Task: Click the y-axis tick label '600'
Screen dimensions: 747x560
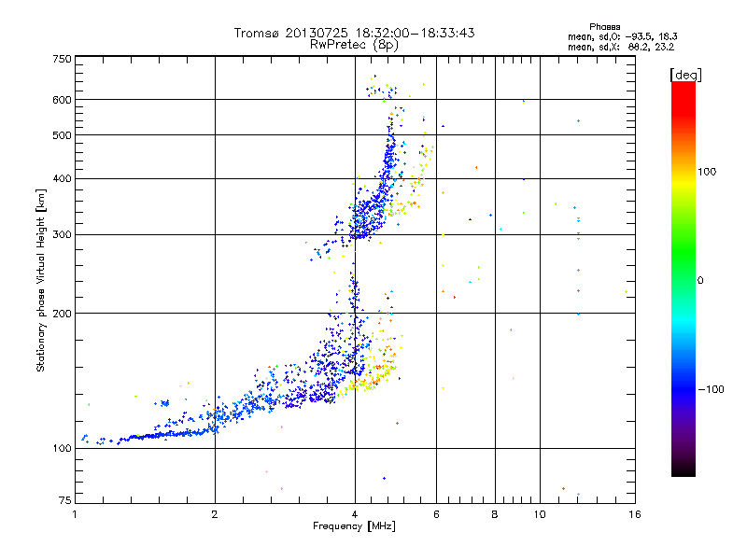Action: [x=62, y=100]
